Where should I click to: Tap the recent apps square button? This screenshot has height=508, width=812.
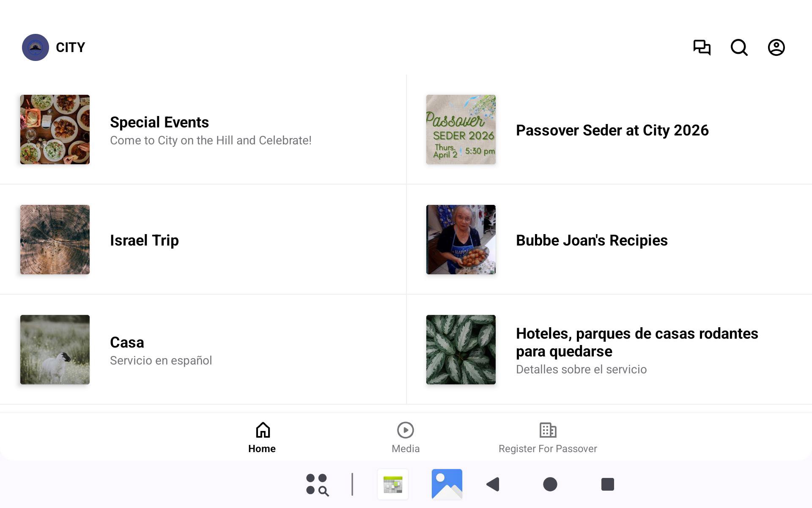(607, 484)
